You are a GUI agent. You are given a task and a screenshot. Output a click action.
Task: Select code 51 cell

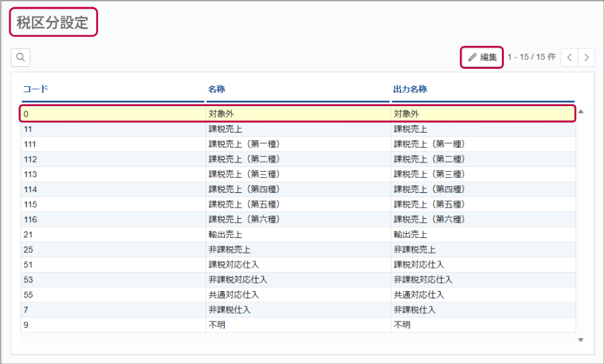click(113, 265)
